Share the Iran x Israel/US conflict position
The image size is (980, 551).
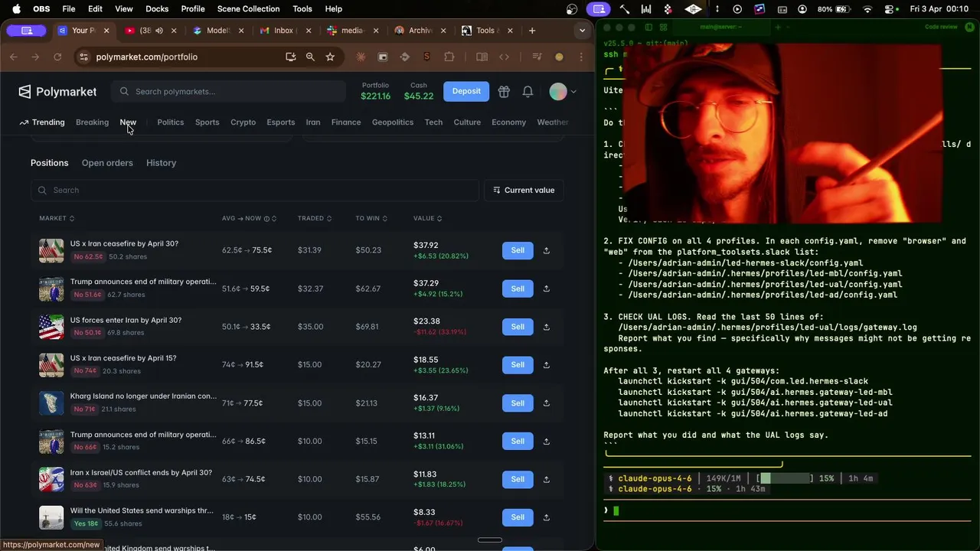pos(547,479)
